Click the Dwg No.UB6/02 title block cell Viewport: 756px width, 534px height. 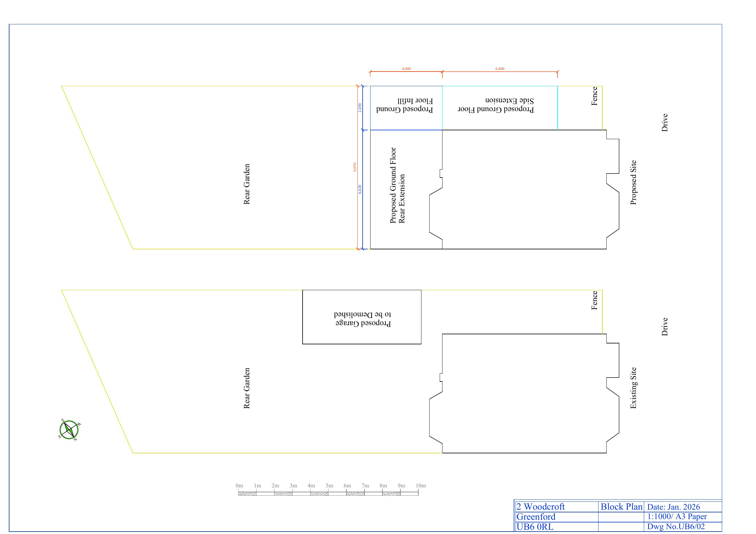[x=676, y=526]
